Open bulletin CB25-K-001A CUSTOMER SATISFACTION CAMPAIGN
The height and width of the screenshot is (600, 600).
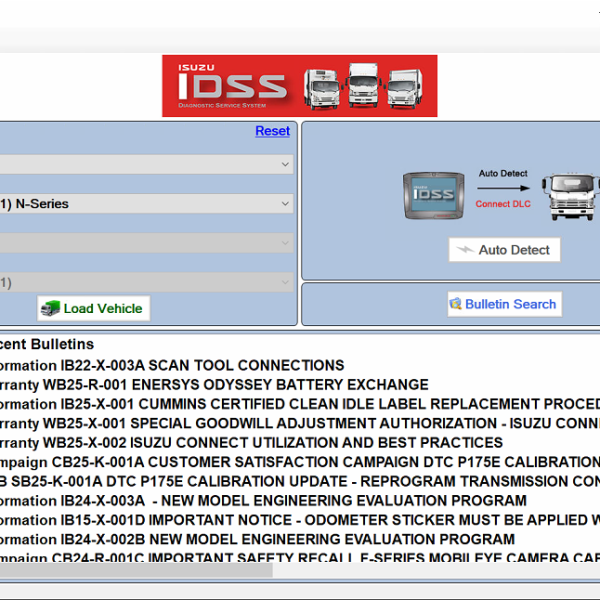(x=300, y=462)
